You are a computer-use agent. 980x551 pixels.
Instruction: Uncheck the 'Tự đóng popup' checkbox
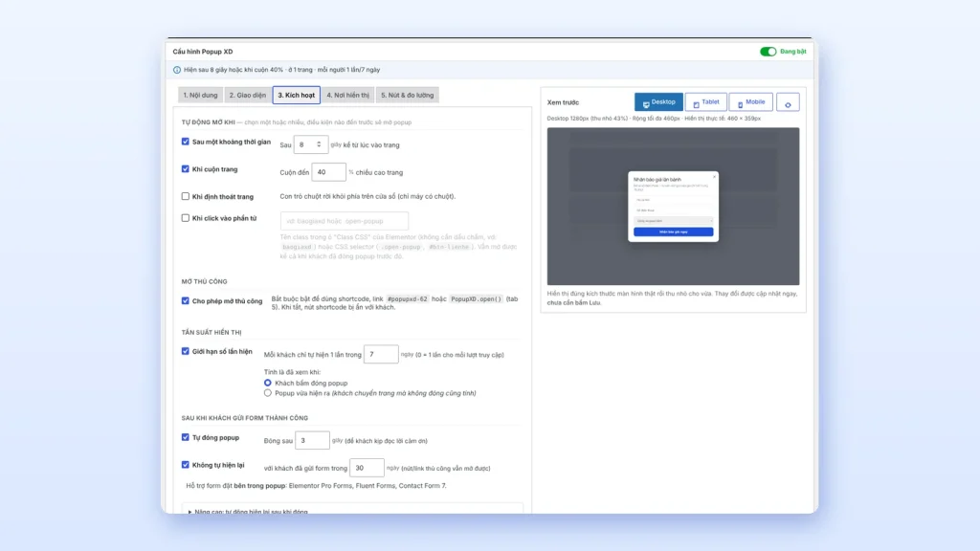[185, 437]
